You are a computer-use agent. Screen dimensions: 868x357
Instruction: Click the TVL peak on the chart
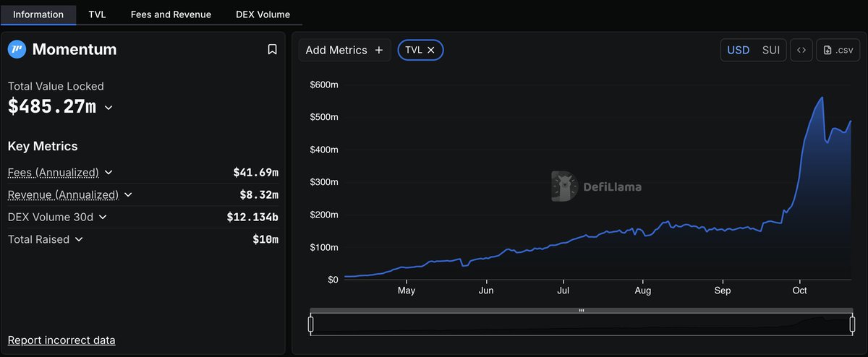822,98
